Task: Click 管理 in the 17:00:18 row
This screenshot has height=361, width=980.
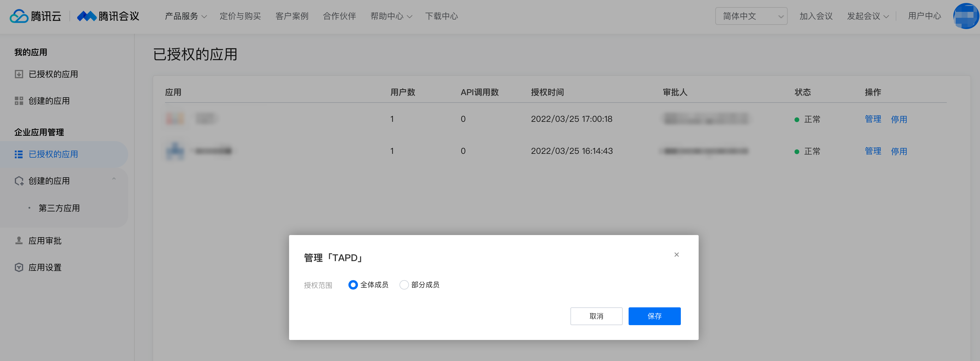Action: [873, 119]
